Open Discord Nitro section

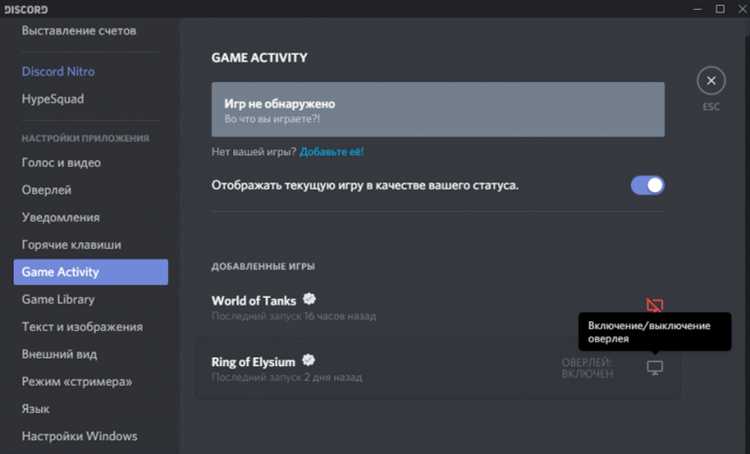pyautogui.click(x=58, y=71)
